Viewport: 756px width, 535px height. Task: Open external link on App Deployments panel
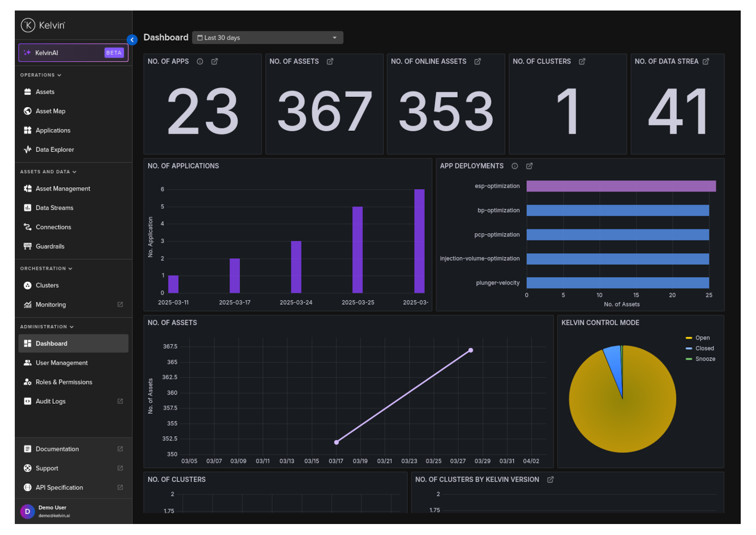coord(529,166)
